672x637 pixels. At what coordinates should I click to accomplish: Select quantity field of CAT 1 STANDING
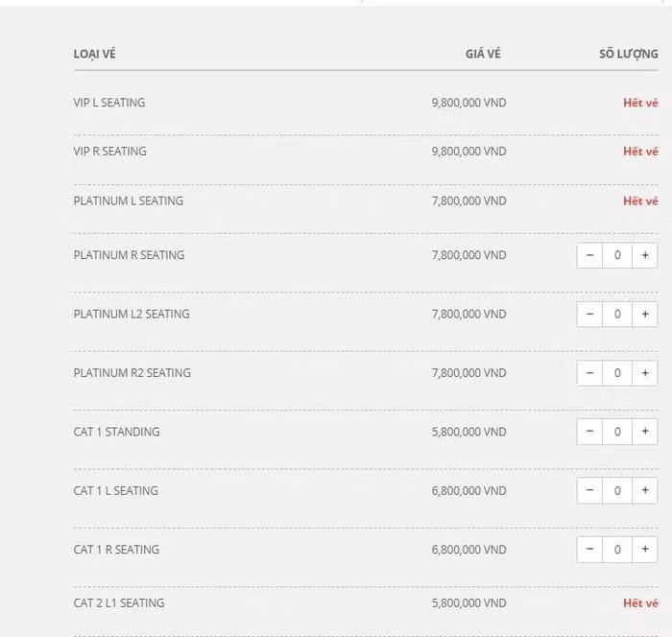pos(617,432)
